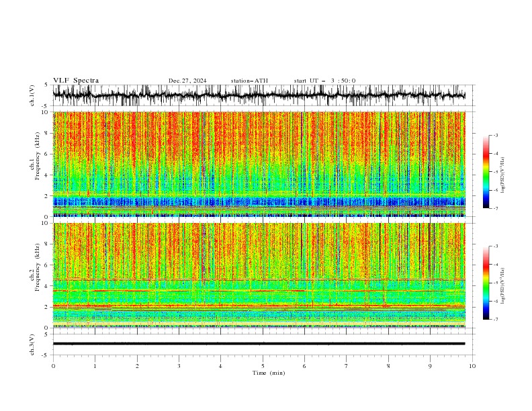This screenshot has width=532, height=411.
Task: Click time axis tick label '2'
Action: click(137, 366)
